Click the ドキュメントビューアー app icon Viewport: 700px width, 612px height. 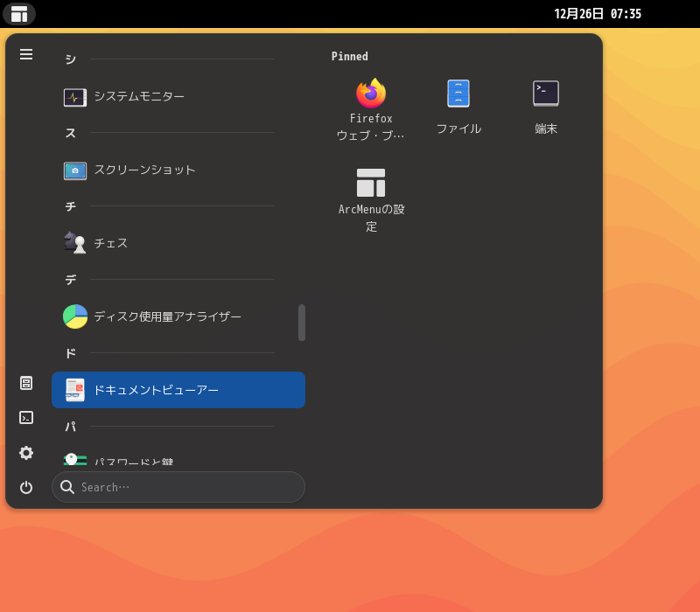click(x=75, y=390)
